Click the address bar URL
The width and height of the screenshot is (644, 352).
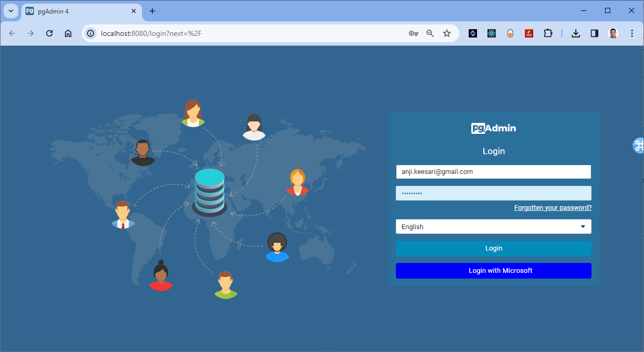[151, 33]
